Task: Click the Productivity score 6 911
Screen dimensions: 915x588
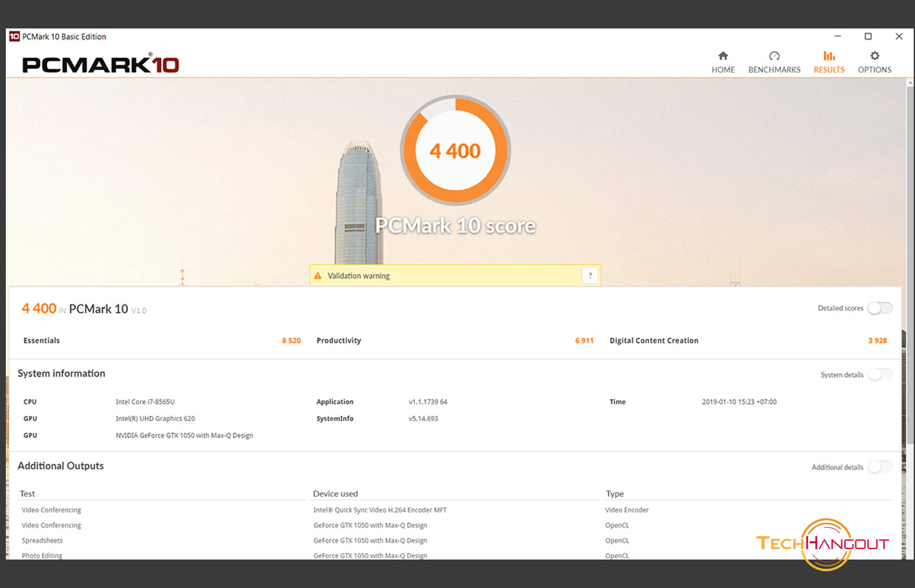Action: click(584, 340)
